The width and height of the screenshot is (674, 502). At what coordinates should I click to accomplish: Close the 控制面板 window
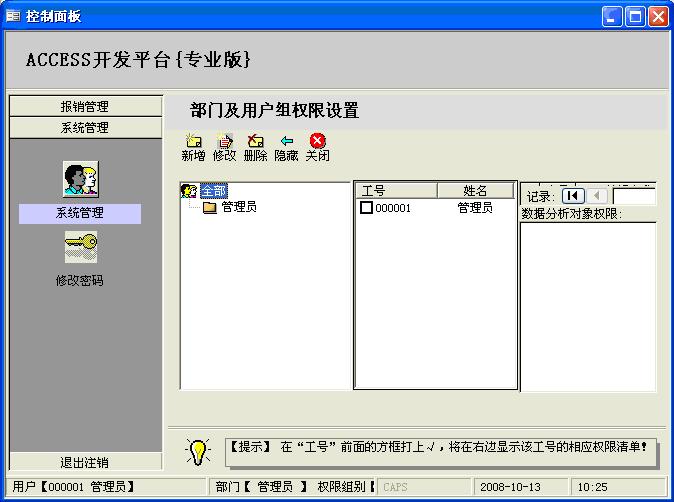(659, 17)
